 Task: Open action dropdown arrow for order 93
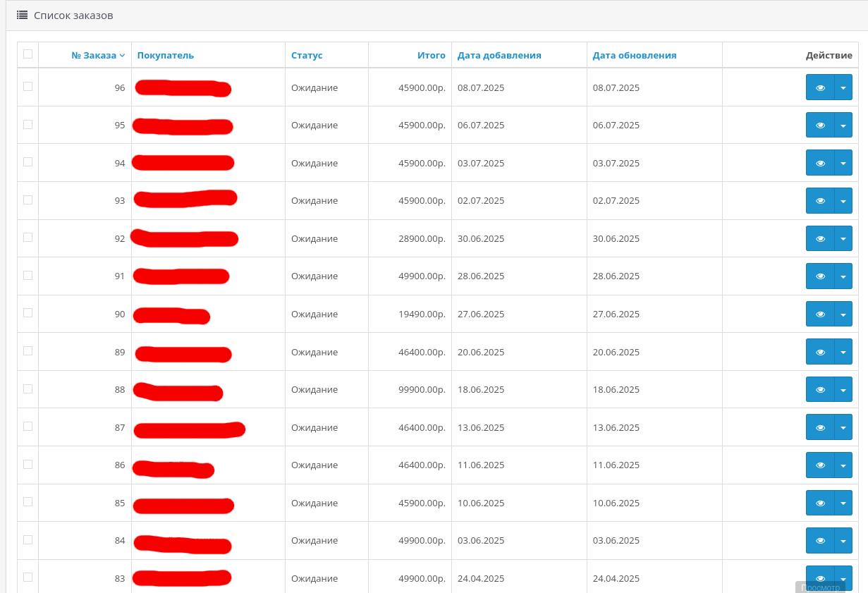click(x=843, y=200)
